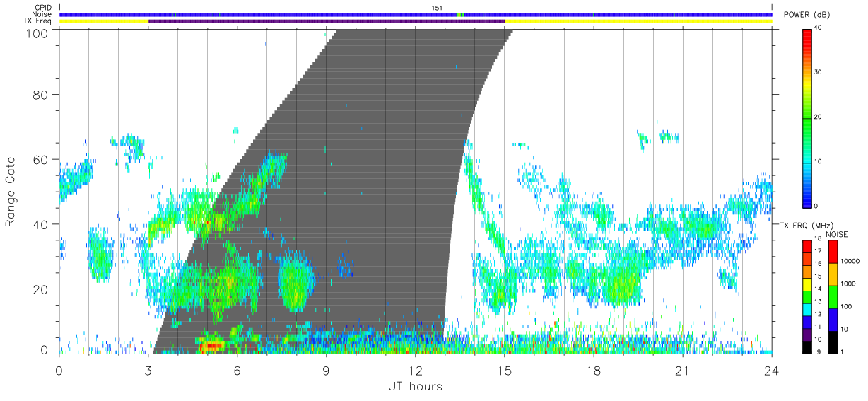Screen dimensions: 868x401
Task: Click the 24 tick label on the UT hours axis
Action: [772, 370]
